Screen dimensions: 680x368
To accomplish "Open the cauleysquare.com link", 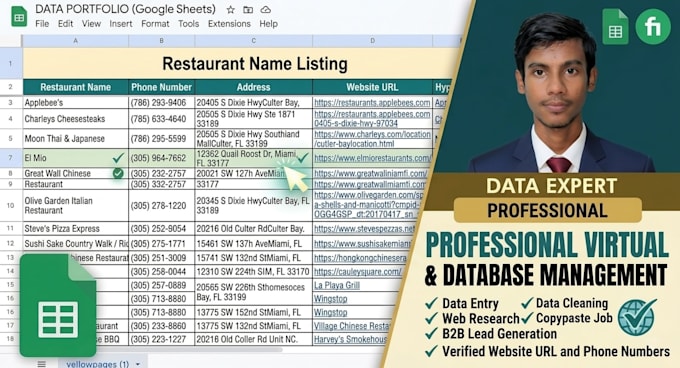I will pos(358,272).
